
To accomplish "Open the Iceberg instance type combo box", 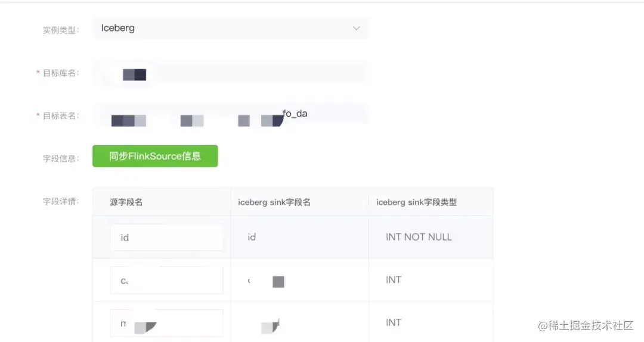I will [230, 29].
